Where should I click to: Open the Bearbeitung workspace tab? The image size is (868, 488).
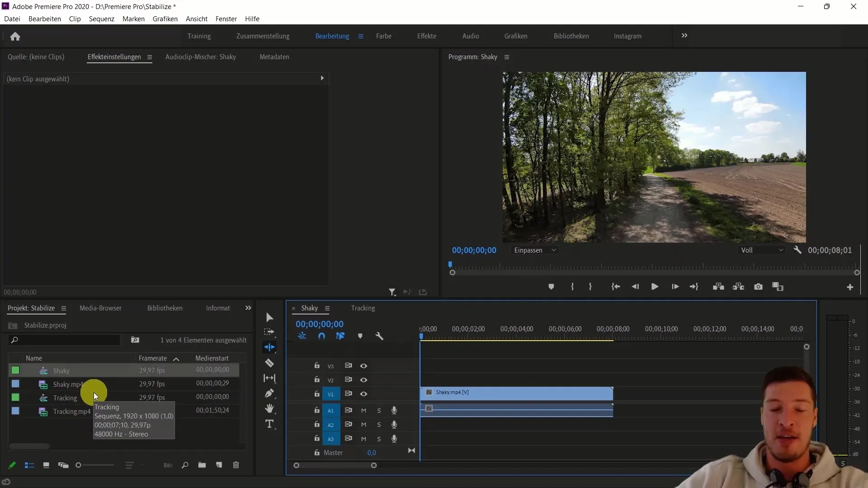pyautogui.click(x=333, y=36)
